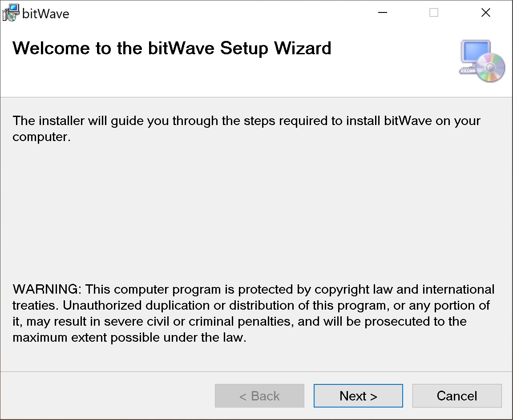Screen dimensions: 513x420
Task: Click the disabled Back button
Action: (x=259, y=396)
